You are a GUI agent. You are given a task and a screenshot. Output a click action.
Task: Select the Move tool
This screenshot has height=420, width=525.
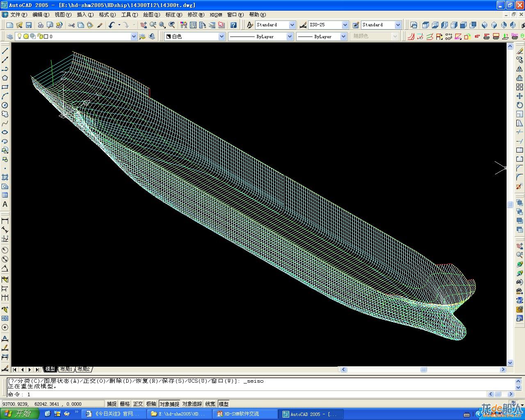(x=520, y=96)
